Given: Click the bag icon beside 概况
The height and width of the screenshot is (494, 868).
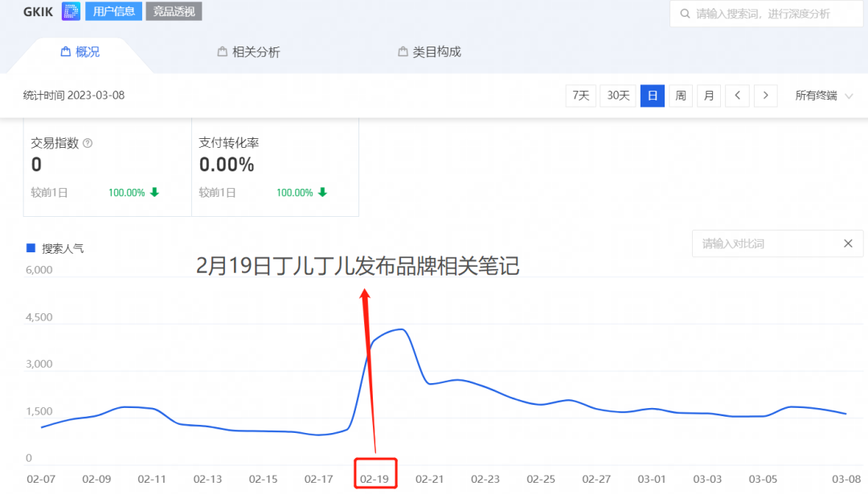Looking at the screenshot, I should [65, 51].
